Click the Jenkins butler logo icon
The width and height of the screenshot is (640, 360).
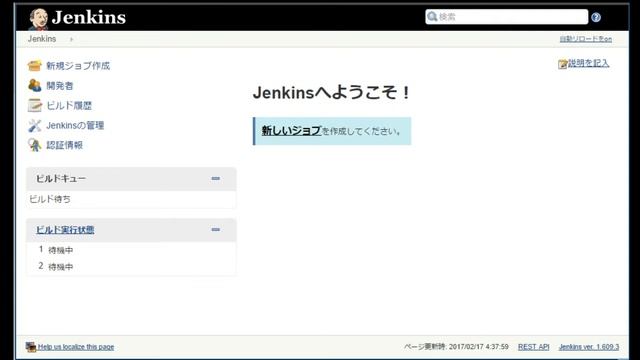point(38,19)
